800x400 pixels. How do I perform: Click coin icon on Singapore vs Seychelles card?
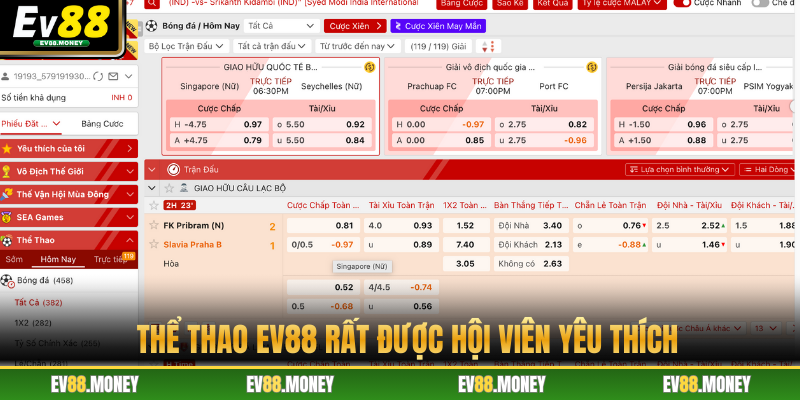(370, 67)
